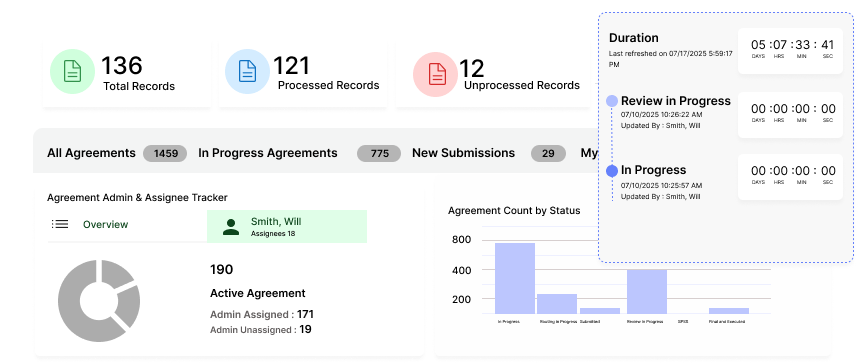Click the In Progress bar in chart
Image resolution: width=862 pixels, height=364 pixels.
coord(515,278)
